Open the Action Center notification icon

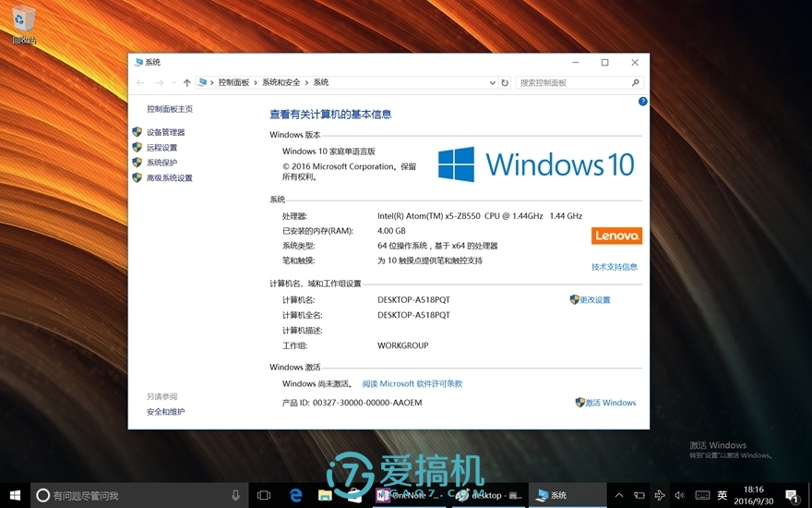792,496
